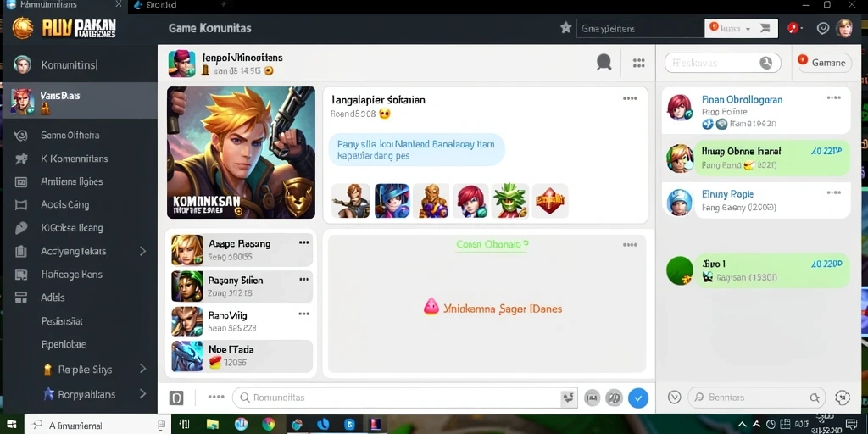Viewport: 868px width, 434px height.
Task: Open the user profile avatar in header
Action: (844, 28)
